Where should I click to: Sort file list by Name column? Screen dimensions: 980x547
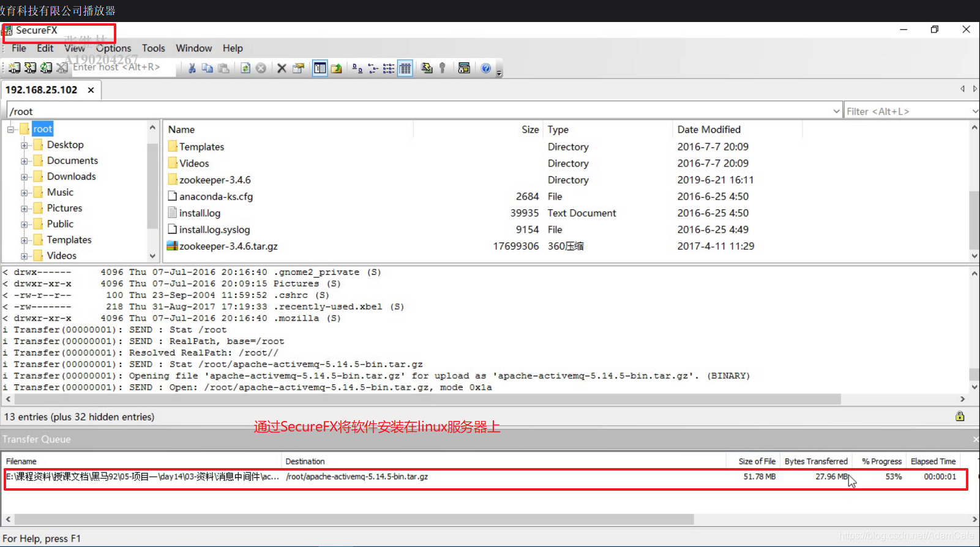pyautogui.click(x=288, y=129)
